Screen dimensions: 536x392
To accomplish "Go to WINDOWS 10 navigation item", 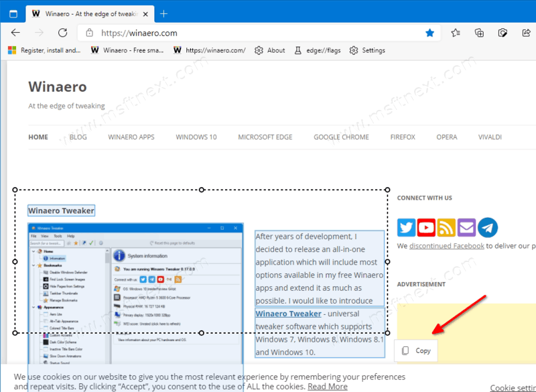I will (x=196, y=137).
